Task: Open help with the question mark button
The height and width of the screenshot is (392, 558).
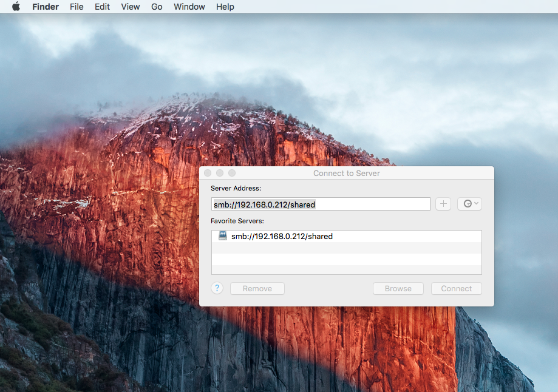Action: pos(217,288)
